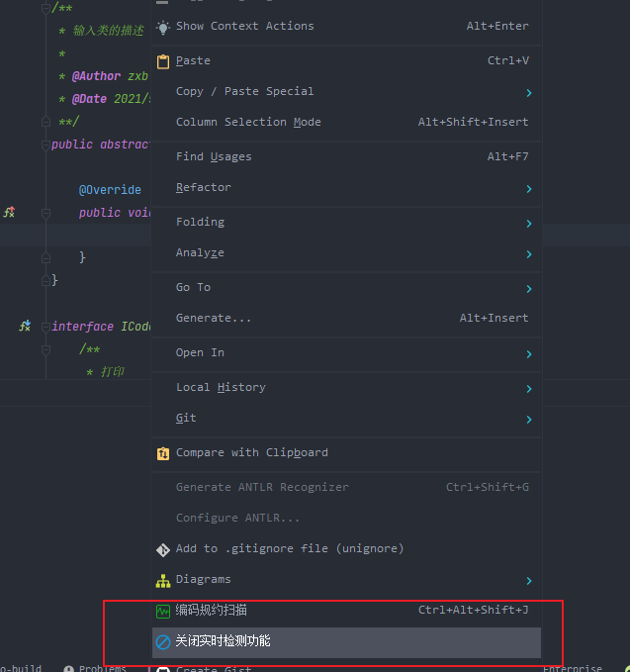
Task: Run 编码规约扫描 from the context menu
Action: (346, 611)
